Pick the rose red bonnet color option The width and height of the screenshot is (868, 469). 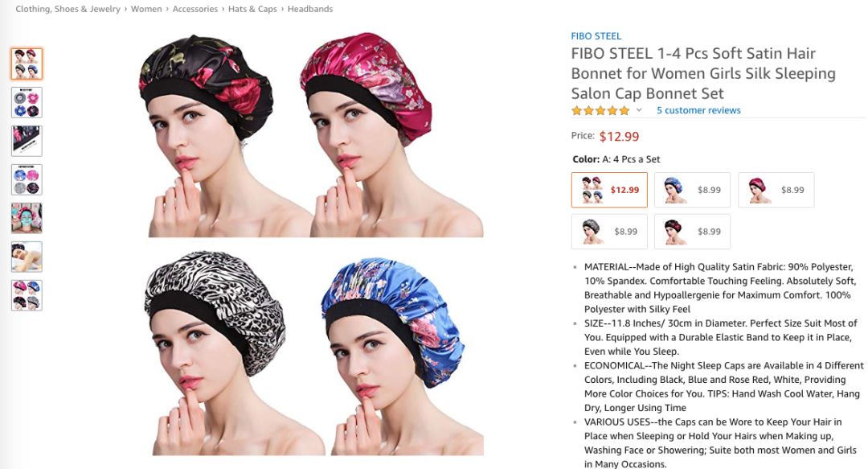[x=776, y=190]
